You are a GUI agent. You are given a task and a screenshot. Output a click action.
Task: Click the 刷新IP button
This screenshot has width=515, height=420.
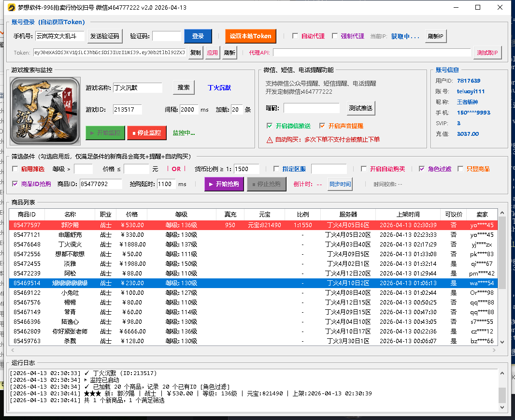tap(436, 36)
